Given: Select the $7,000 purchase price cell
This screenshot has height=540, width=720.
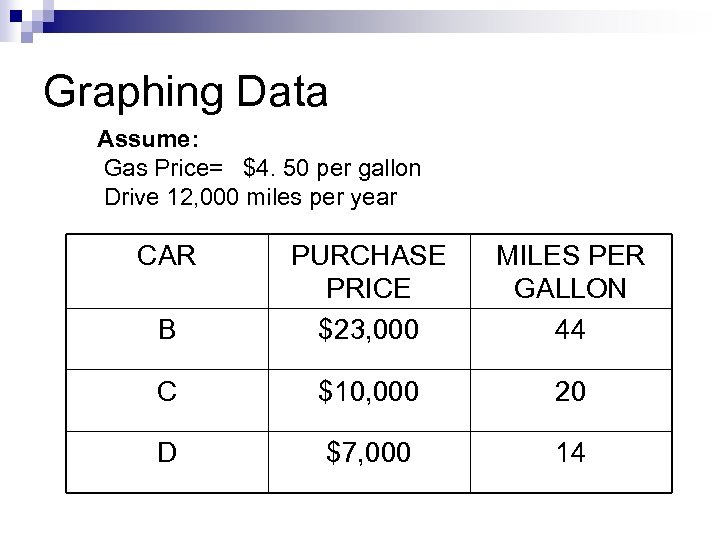Looking at the screenshot, I should [367, 454].
